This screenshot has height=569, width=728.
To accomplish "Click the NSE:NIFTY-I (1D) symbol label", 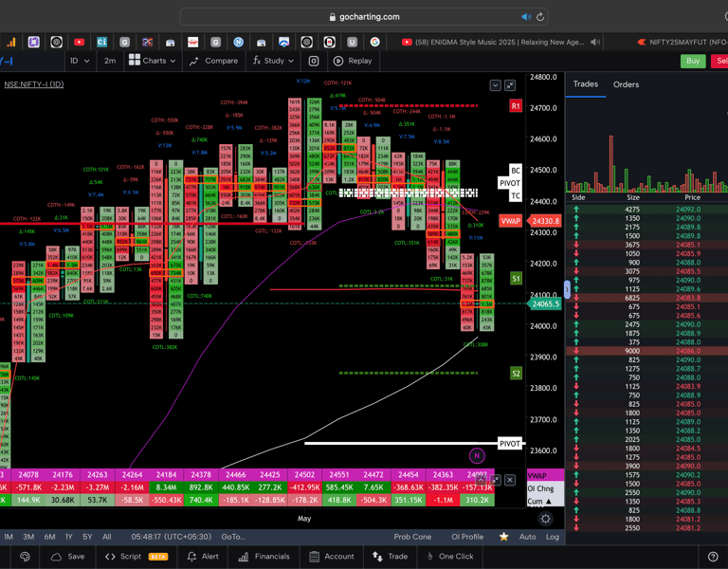I will [x=34, y=84].
